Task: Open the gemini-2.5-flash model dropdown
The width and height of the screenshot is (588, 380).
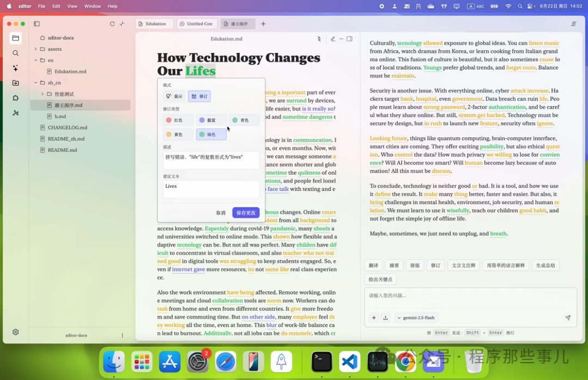Action: point(416,318)
